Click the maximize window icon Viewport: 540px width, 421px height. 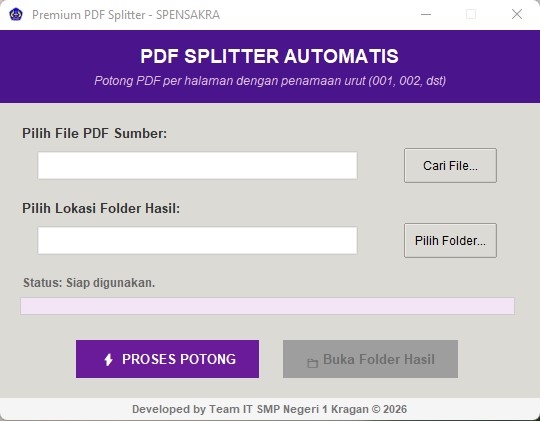click(x=471, y=14)
